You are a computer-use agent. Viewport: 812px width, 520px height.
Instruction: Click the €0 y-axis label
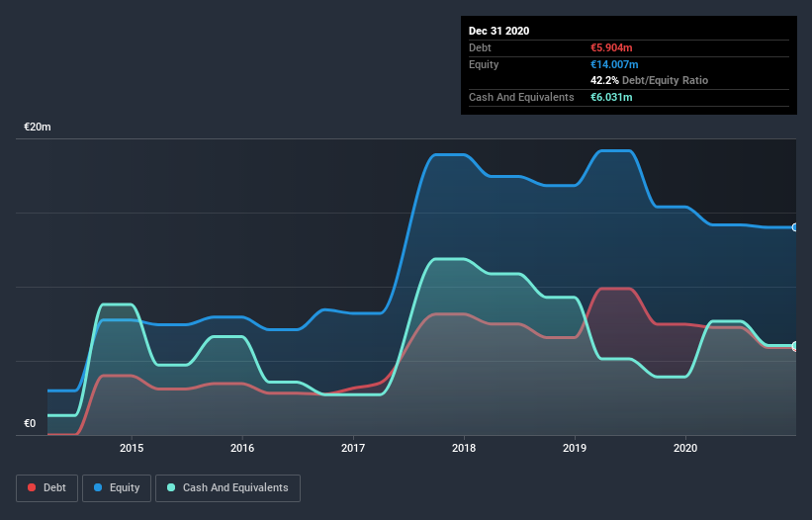[x=30, y=424]
